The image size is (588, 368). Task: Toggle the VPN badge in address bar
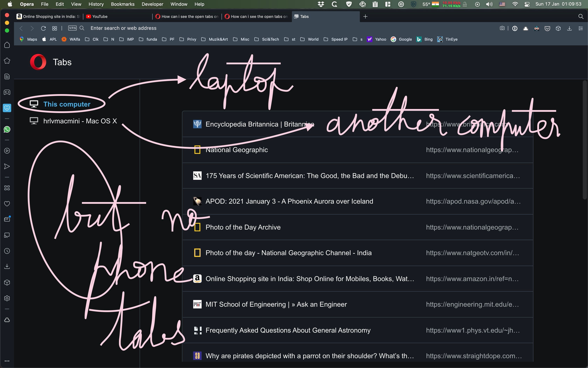coord(72,28)
